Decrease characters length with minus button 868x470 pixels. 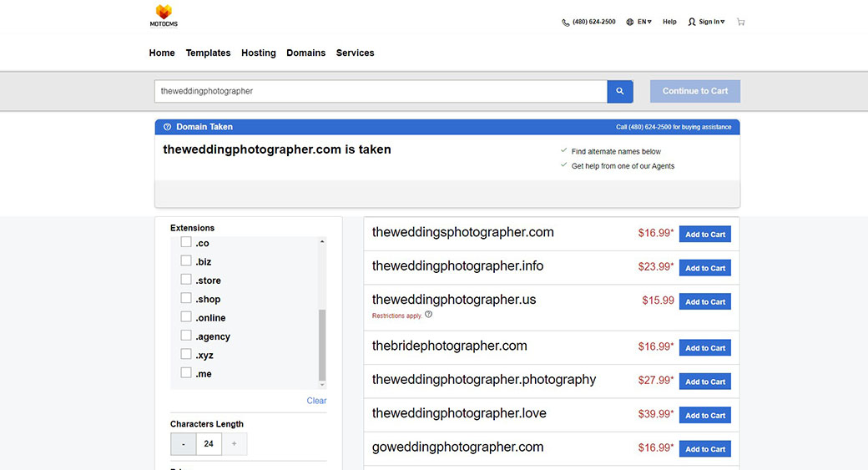[184, 444]
